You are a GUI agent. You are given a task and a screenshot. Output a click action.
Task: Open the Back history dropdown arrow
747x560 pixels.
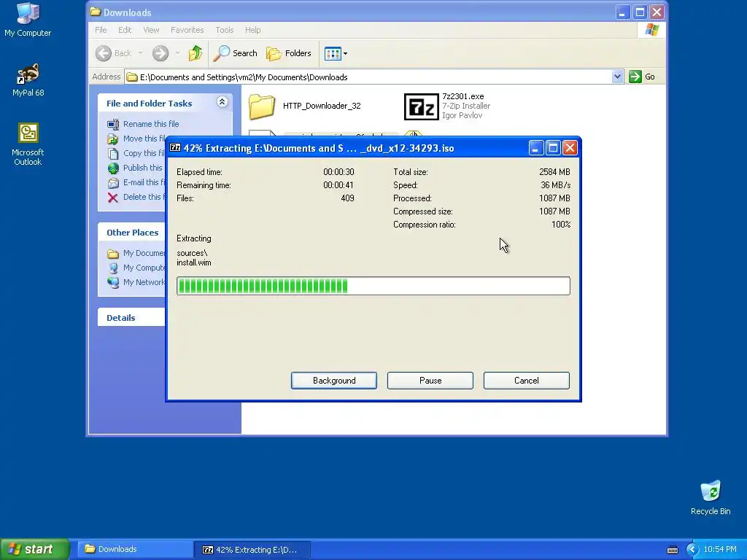(141, 53)
